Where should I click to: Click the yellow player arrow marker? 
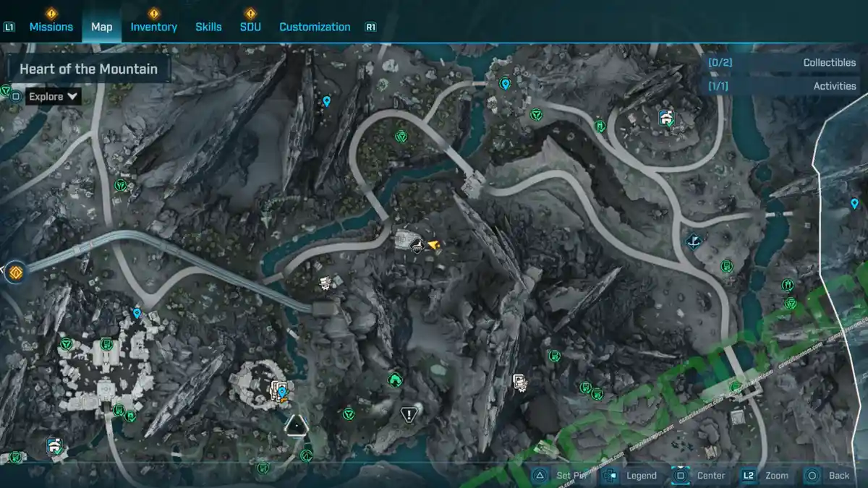point(434,246)
